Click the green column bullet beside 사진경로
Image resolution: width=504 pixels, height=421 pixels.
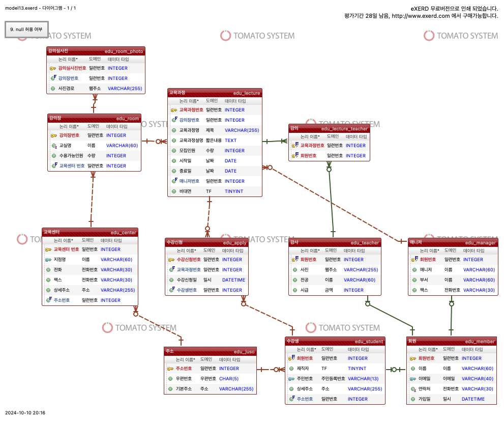click(53, 89)
